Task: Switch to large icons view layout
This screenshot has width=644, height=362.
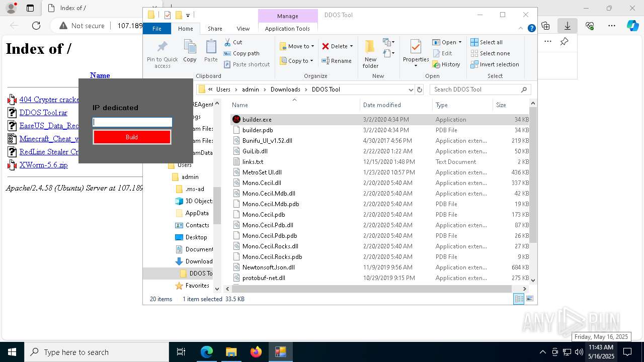Action: click(x=529, y=299)
